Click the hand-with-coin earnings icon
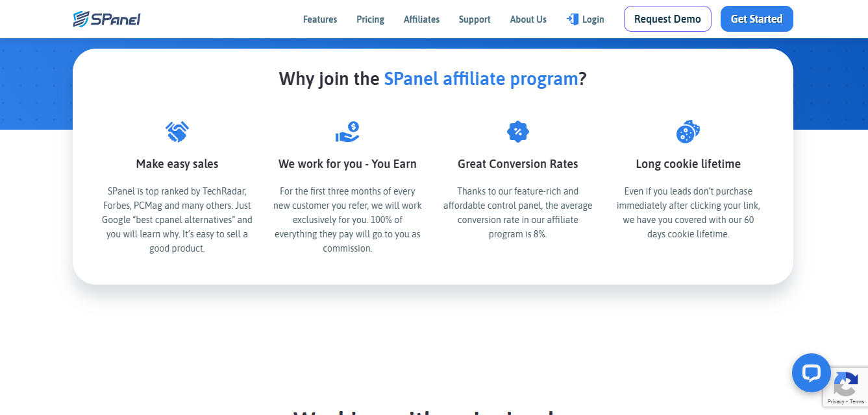Viewport: 868px width, 415px height. 347,131
